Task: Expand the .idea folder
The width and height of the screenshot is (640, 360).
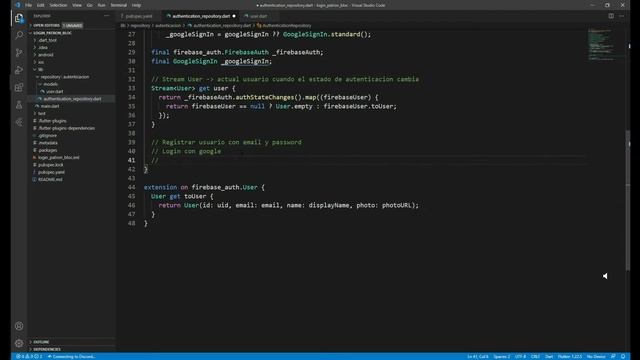Action: 43,47
